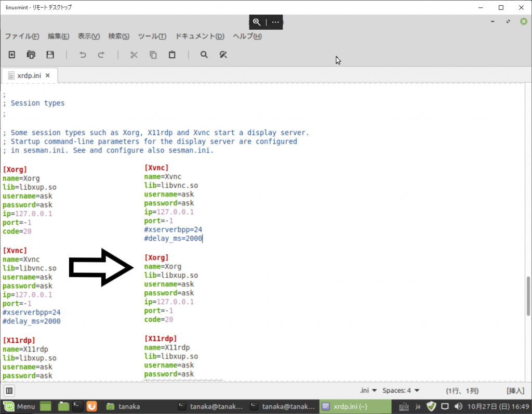
Task: Open search with the magnifier toolbar icon
Action: point(204,55)
